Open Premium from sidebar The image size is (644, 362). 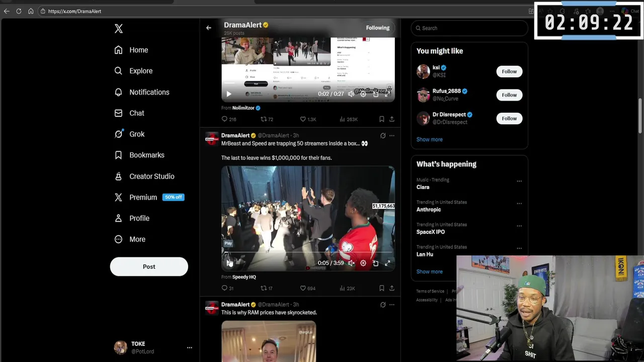(149, 197)
